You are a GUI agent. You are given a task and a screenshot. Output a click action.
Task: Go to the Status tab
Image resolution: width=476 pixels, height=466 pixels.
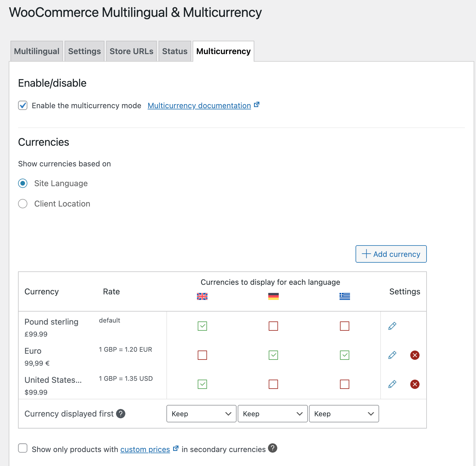tap(175, 51)
